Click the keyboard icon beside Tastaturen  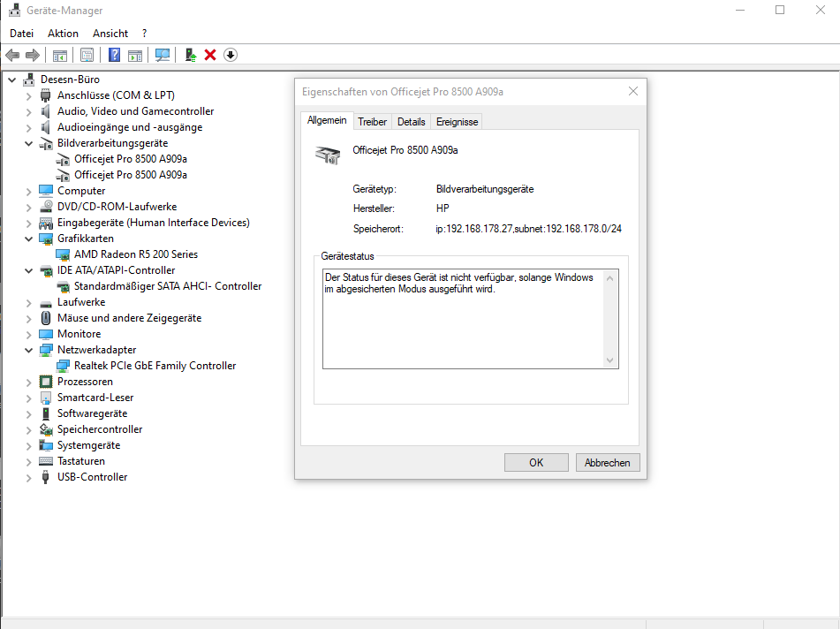click(x=46, y=461)
